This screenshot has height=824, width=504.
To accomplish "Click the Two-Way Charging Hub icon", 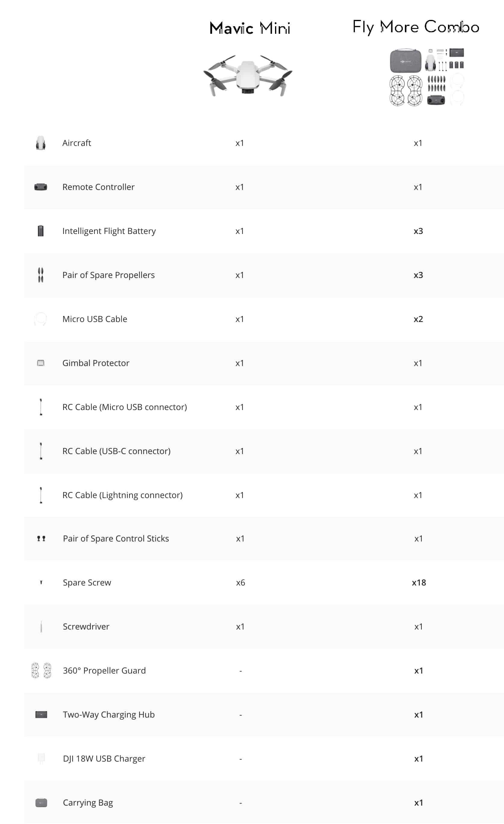I will [41, 715].
